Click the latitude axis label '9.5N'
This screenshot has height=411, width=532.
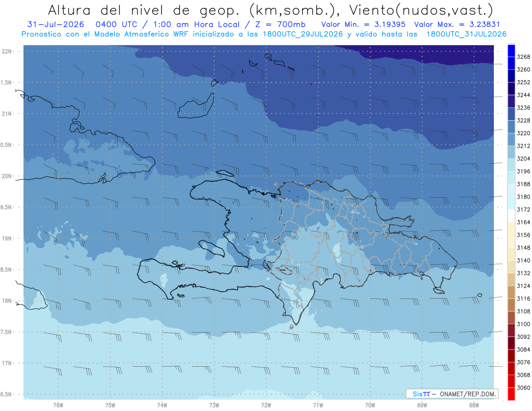(x=7, y=207)
